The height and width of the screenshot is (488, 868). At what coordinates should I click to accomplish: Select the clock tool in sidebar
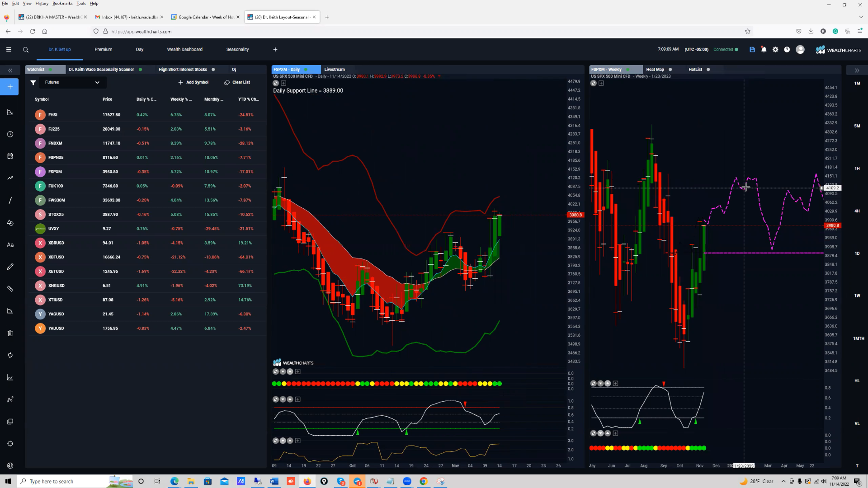(x=10, y=134)
